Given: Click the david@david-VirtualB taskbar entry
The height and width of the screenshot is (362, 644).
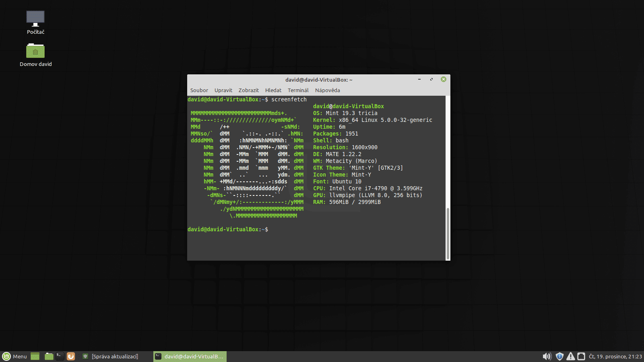Looking at the screenshot, I should coord(190,356).
